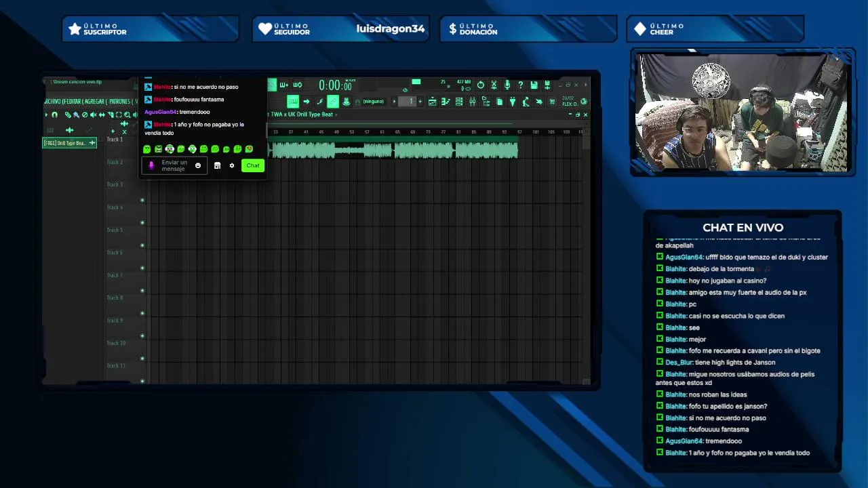The height and width of the screenshot is (488, 868).
Task: Open the Piano roll from the toolbar
Action: pos(446,101)
